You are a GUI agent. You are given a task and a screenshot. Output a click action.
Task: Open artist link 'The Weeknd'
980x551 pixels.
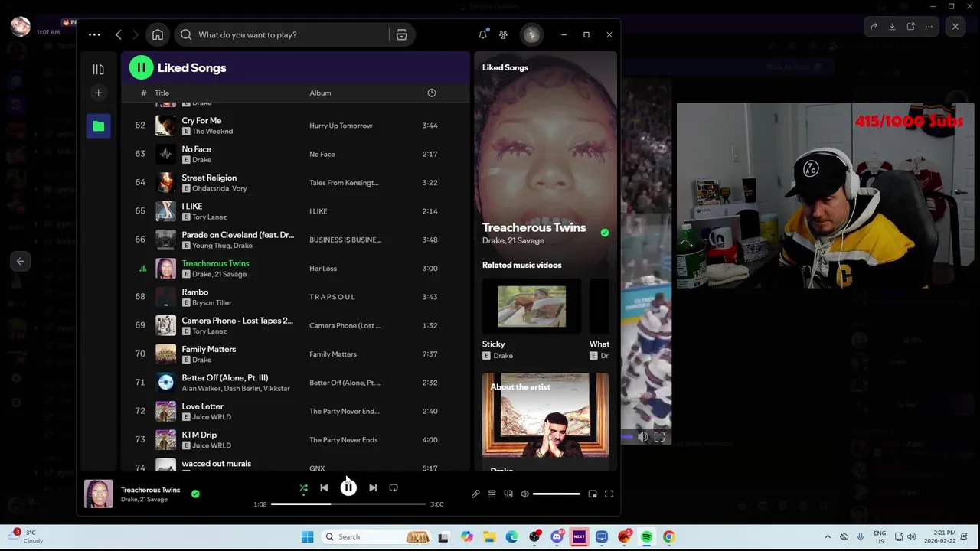tap(212, 132)
